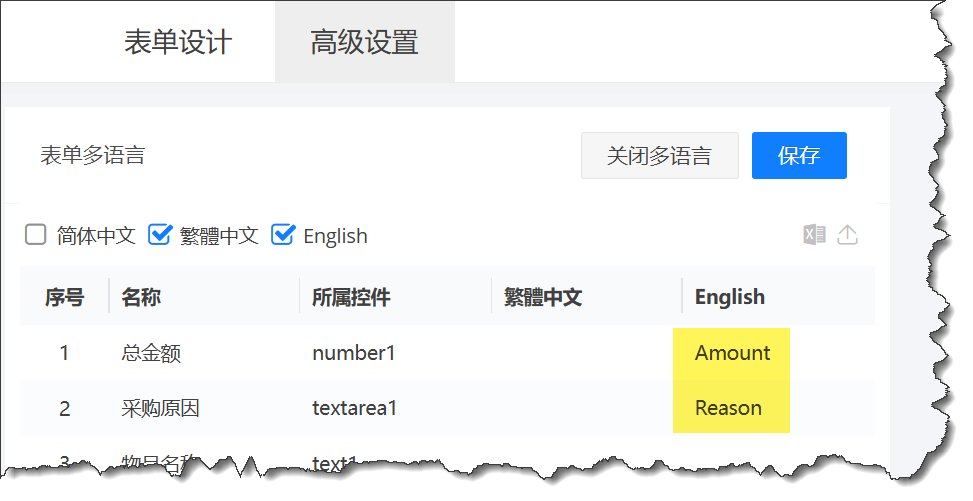Uncheck the English language checkbox
The height and width of the screenshot is (501, 973).
[282, 235]
